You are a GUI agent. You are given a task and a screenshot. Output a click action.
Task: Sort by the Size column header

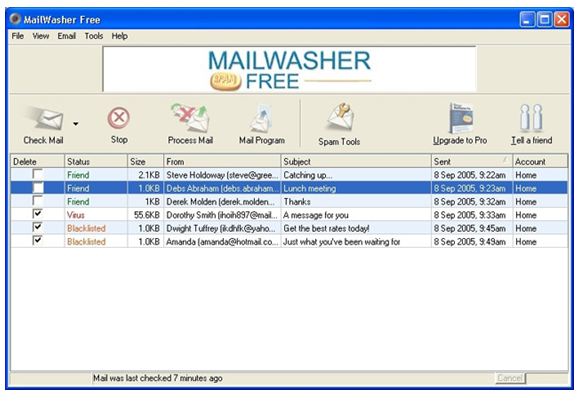[145, 161]
